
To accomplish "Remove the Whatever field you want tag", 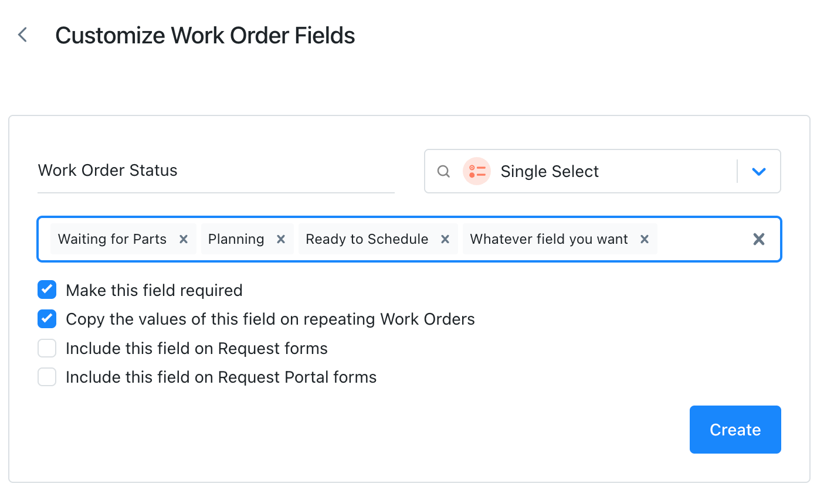I will pos(645,239).
